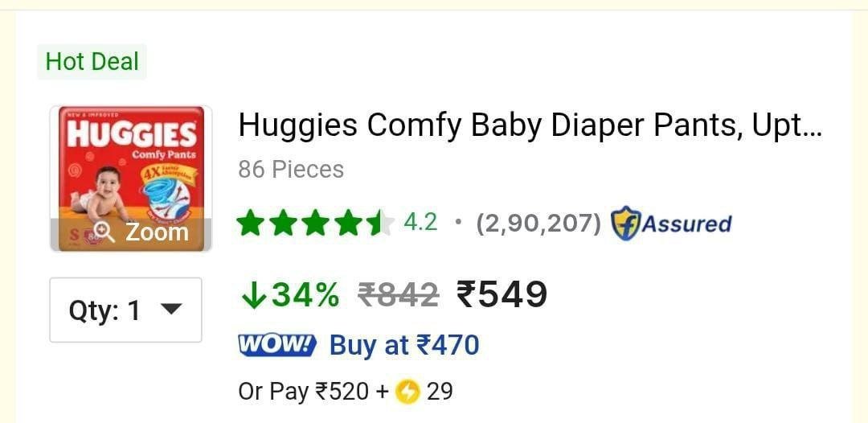
Task: Click the Hot Deal tag
Action: (x=92, y=61)
